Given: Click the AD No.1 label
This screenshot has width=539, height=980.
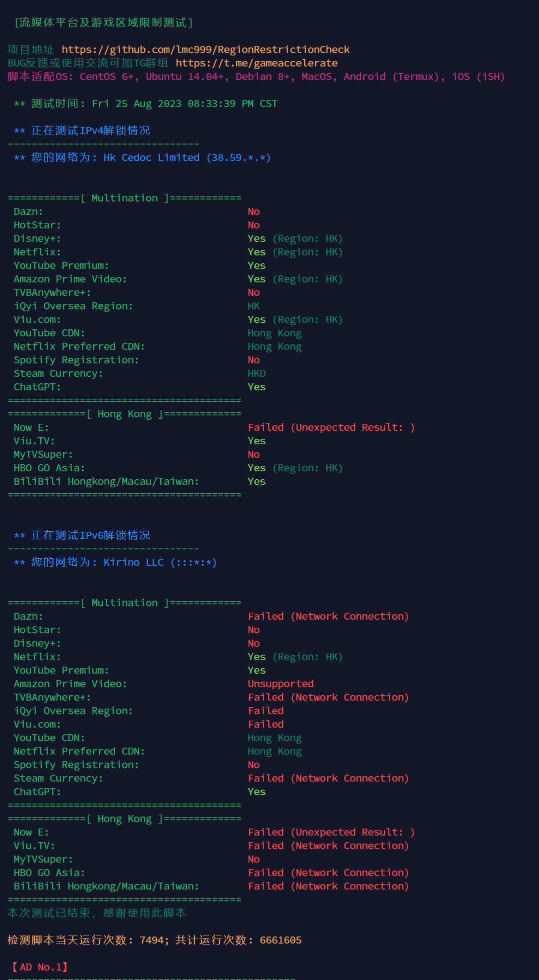Looking at the screenshot, I should (x=39, y=967).
